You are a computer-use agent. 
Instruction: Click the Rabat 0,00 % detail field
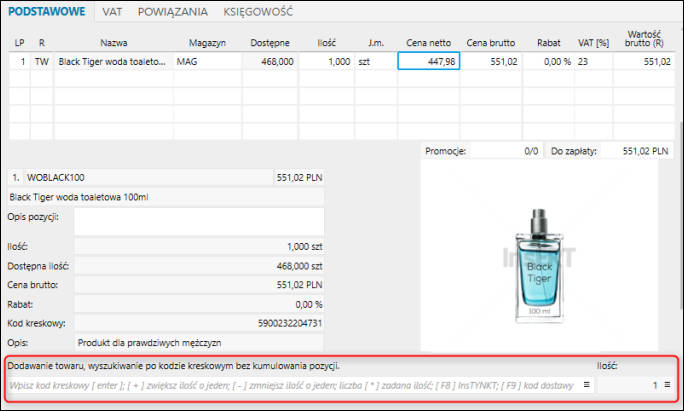[x=199, y=305]
